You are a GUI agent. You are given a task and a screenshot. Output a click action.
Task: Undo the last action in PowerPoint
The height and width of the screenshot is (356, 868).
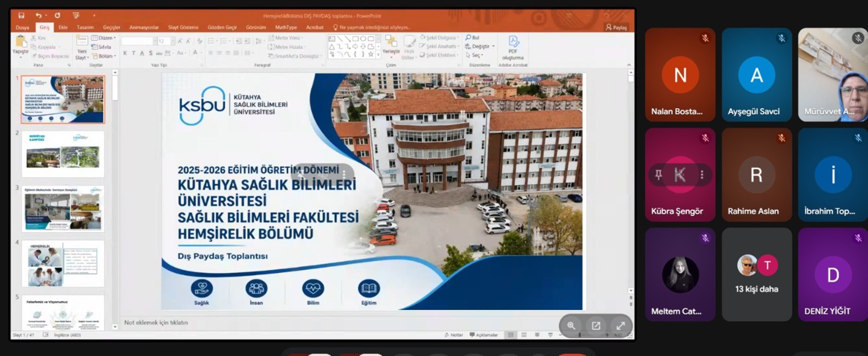(38, 16)
